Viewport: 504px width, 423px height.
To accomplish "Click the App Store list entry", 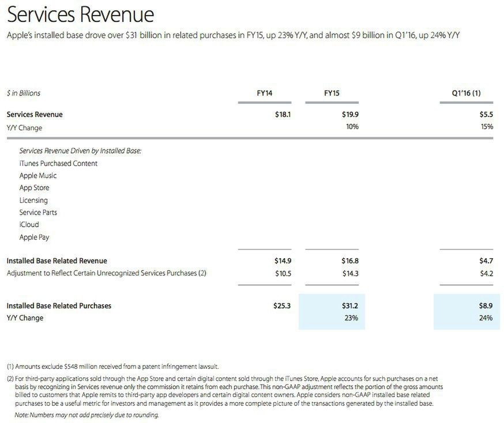I will pos(34,188).
